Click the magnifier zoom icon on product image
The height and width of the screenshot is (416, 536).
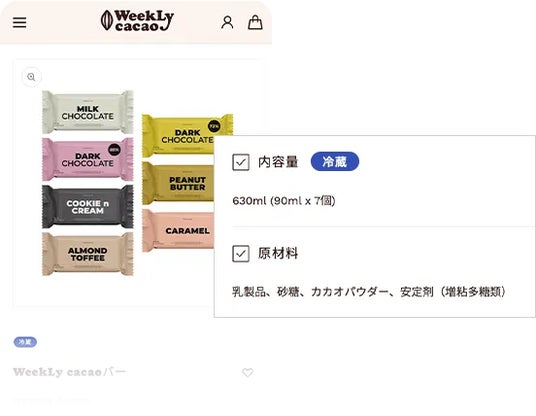(x=31, y=77)
